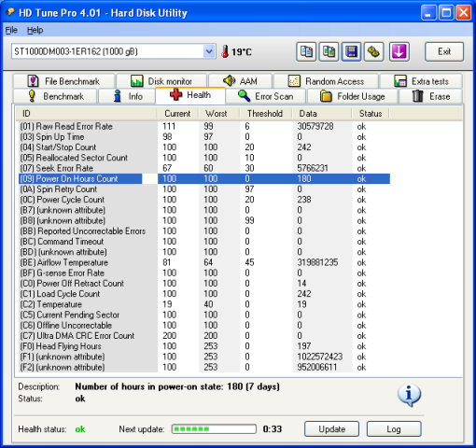This screenshot has width=476, height=448.
Task: Open the drive selection dropdown
Action: click(x=209, y=51)
